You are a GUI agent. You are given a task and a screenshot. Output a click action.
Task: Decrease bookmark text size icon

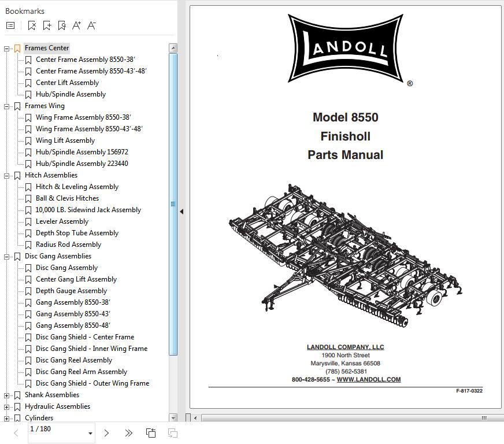click(91, 25)
